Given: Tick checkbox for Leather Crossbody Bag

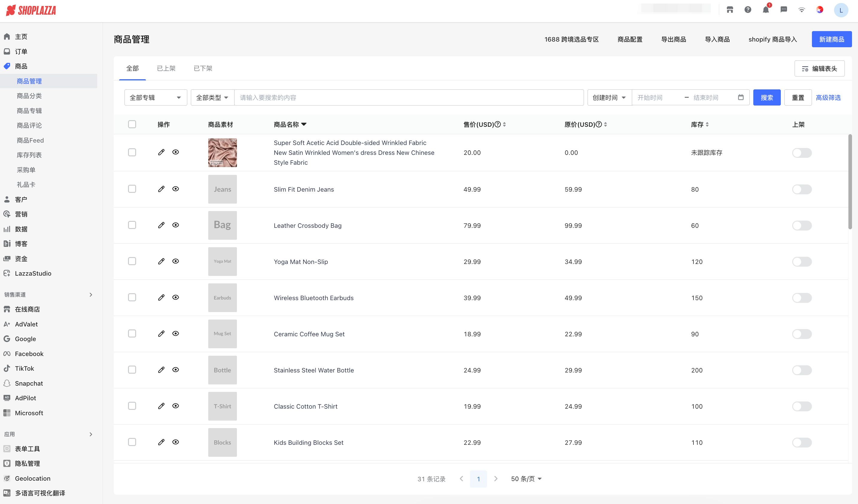Looking at the screenshot, I should tap(132, 225).
